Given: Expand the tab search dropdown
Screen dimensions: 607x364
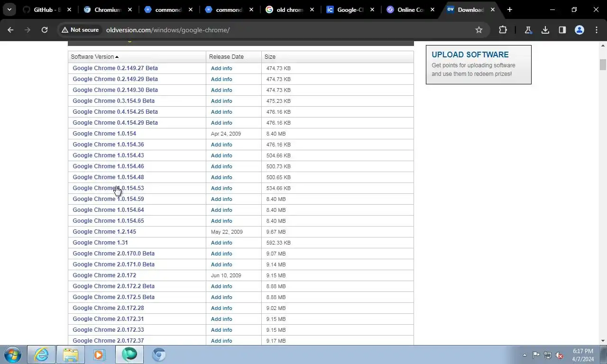Looking at the screenshot, I should pyautogui.click(x=9, y=9).
